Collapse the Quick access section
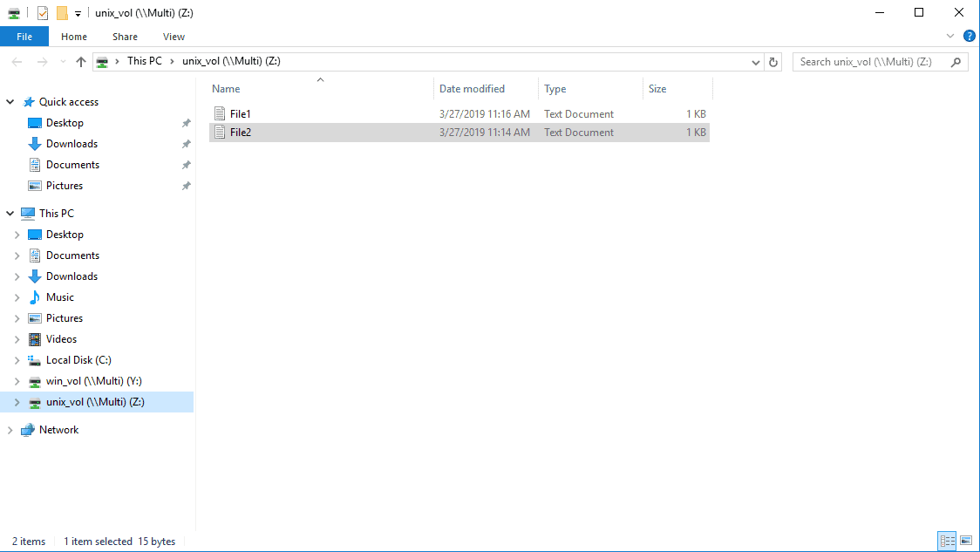 coord(10,102)
